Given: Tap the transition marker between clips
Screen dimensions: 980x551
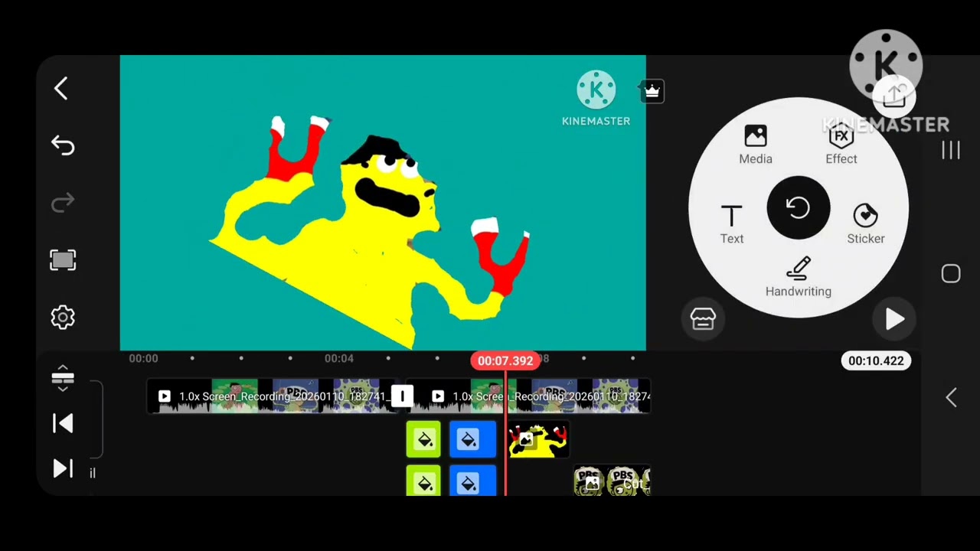Looking at the screenshot, I should [402, 396].
